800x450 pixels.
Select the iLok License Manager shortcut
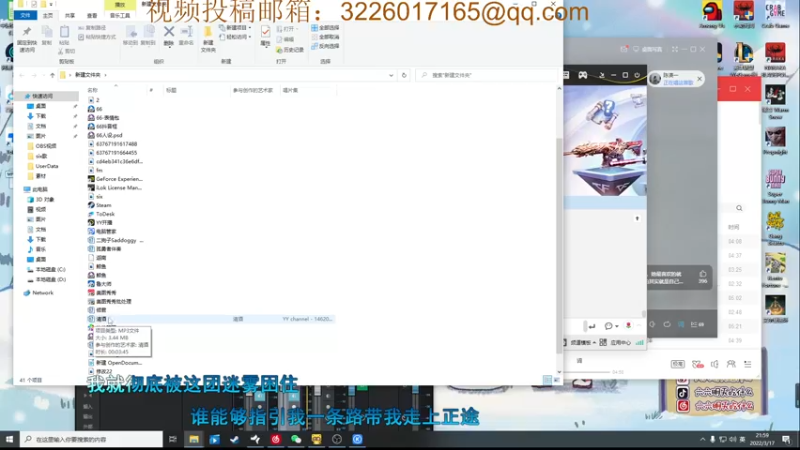[115, 188]
